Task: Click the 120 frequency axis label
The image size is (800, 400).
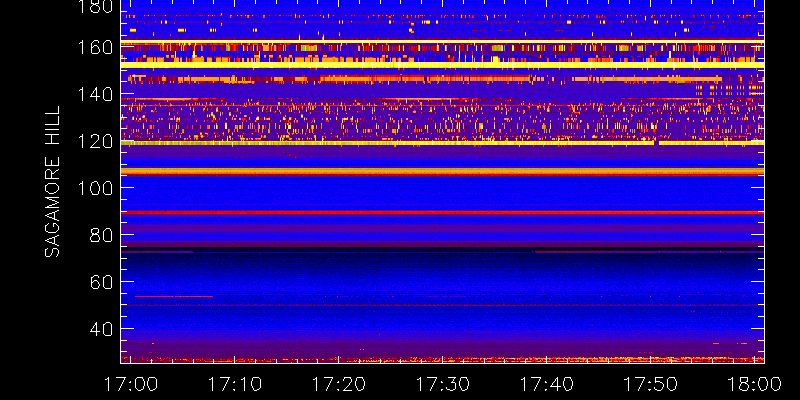Action: (x=95, y=141)
